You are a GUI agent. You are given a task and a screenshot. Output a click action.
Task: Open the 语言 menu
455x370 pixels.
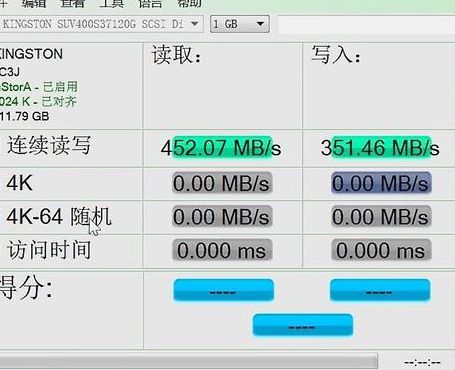pos(150,3)
